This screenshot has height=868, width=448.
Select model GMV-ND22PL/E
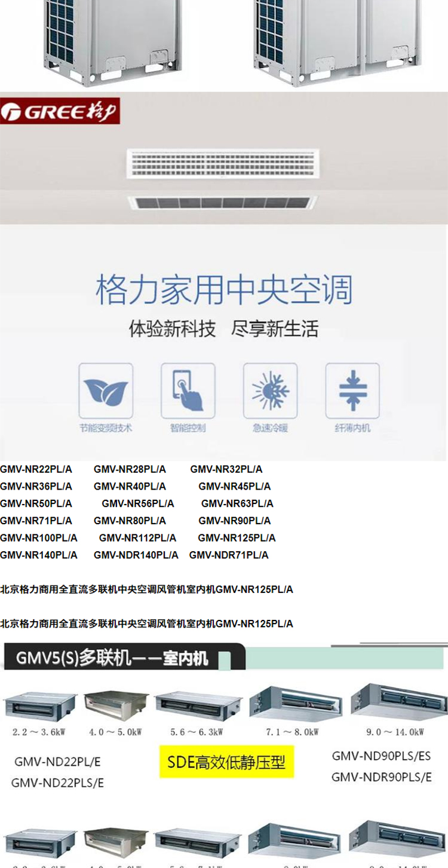coord(58,762)
